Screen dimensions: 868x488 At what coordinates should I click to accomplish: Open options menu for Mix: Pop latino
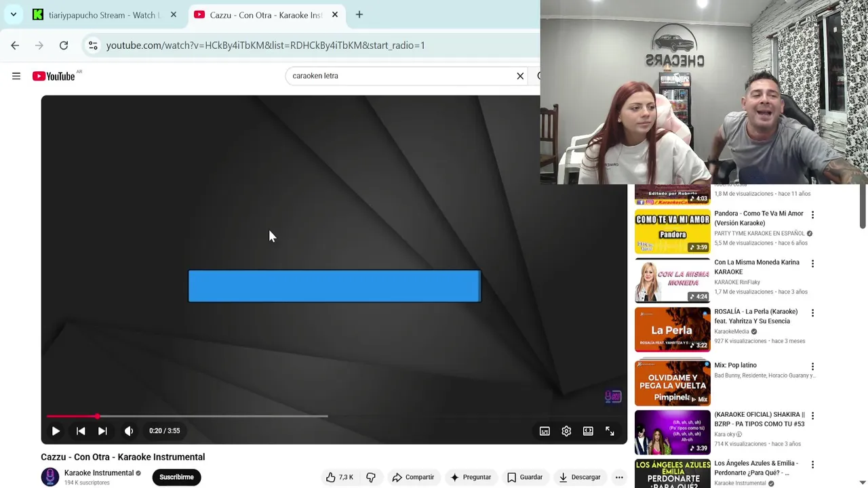[812, 367]
